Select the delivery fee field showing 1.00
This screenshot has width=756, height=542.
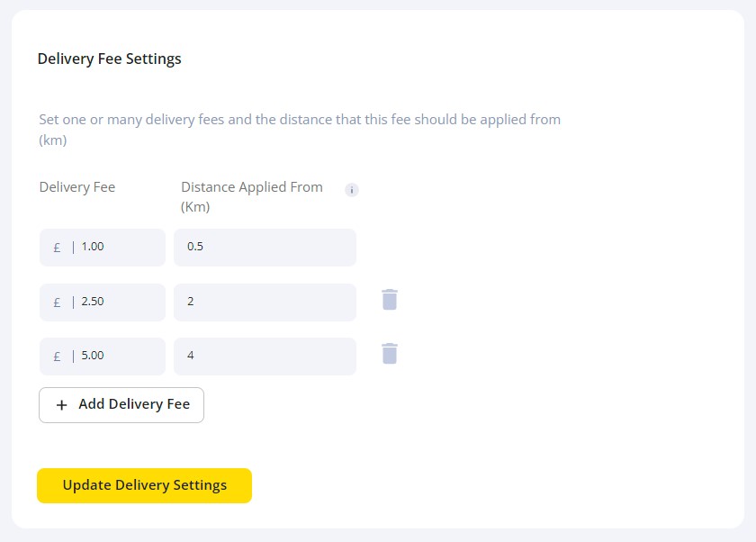coord(102,247)
